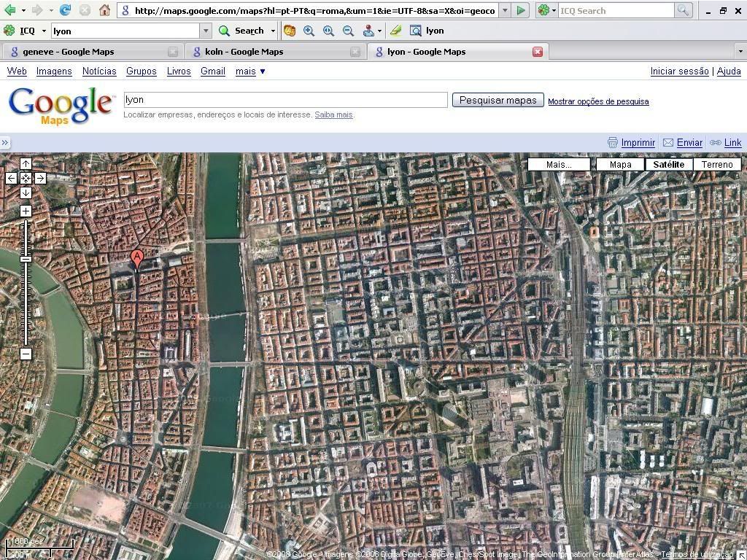Open the Imprimir link
747x560 pixels.
pyautogui.click(x=638, y=143)
